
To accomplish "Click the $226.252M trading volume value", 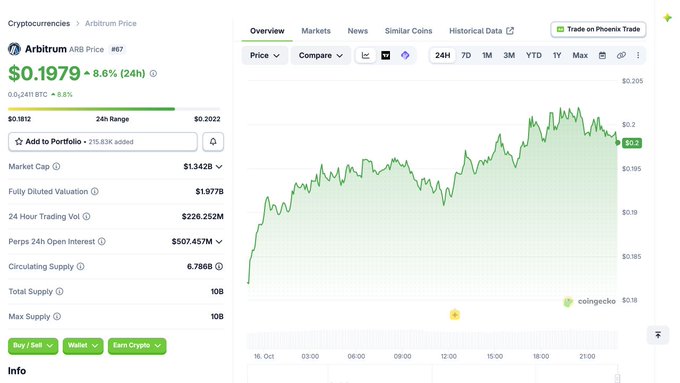I will click(203, 216).
